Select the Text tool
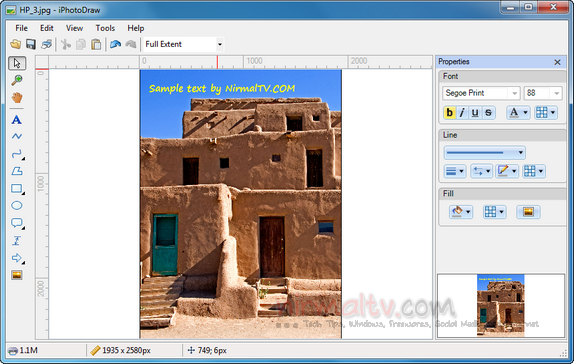The height and width of the screenshot is (364, 574). click(17, 120)
